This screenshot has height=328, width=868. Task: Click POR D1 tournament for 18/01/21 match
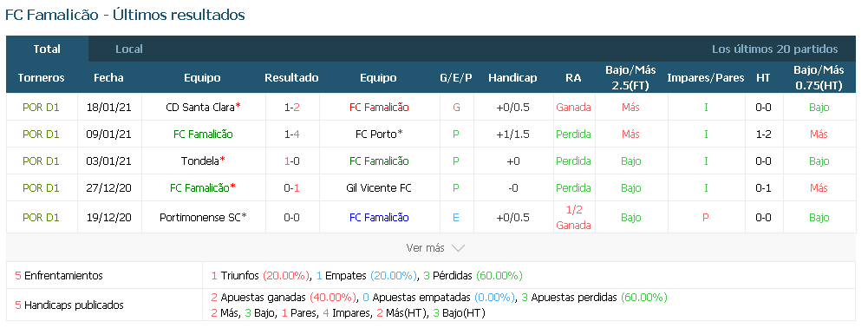41,108
